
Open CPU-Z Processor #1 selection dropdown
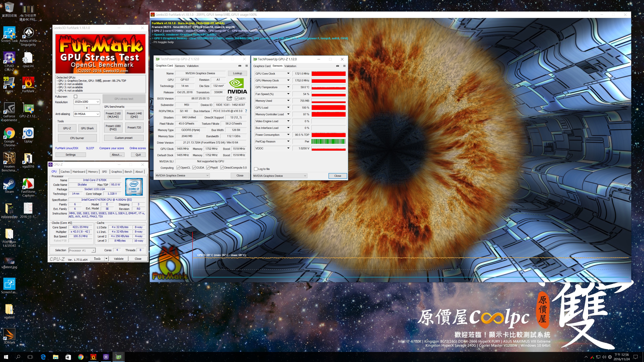coord(82,250)
